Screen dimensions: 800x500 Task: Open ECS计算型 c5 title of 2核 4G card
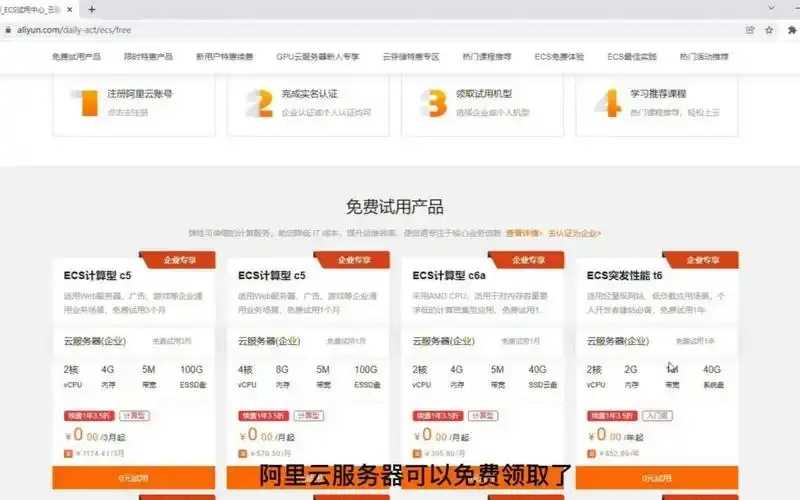point(97,276)
